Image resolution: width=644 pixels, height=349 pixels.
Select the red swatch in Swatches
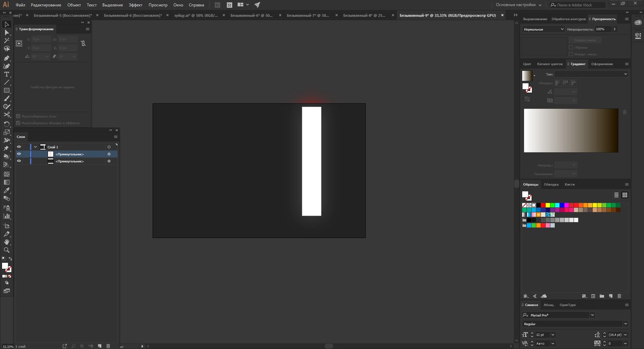pyautogui.click(x=543, y=205)
